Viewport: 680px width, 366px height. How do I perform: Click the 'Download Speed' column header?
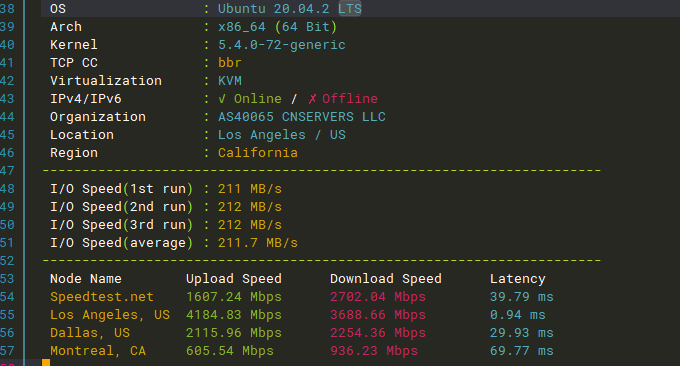386,279
